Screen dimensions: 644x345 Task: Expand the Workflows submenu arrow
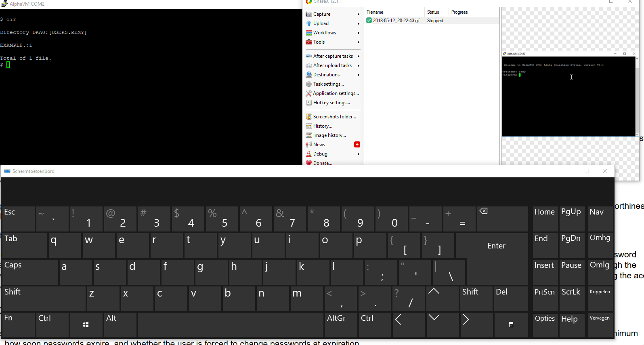pyautogui.click(x=358, y=33)
